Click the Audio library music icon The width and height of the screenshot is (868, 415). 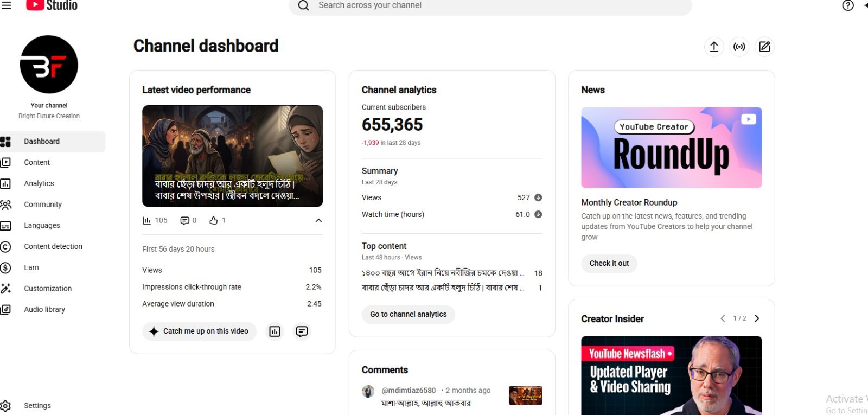pos(5,310)
